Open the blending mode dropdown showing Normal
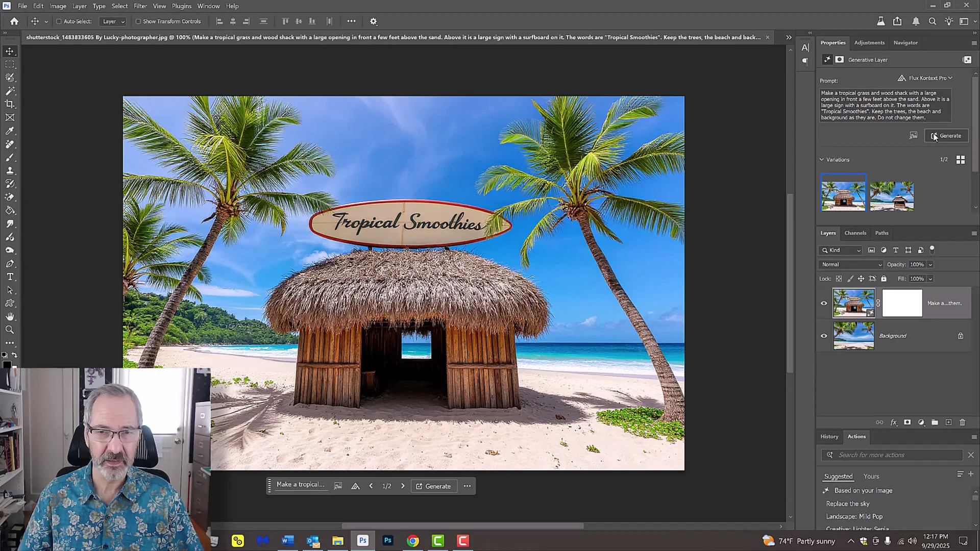Screen dimensions: 980x551 pos(851,264)
